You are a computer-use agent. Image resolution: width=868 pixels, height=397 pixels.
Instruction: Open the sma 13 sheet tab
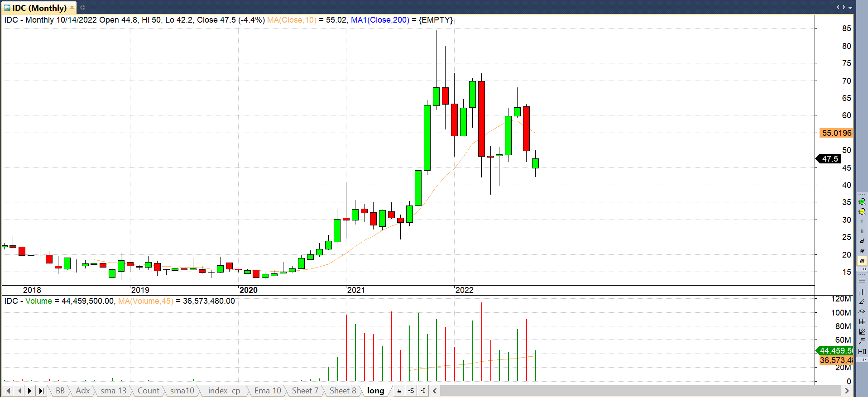(x=113, y=391)
